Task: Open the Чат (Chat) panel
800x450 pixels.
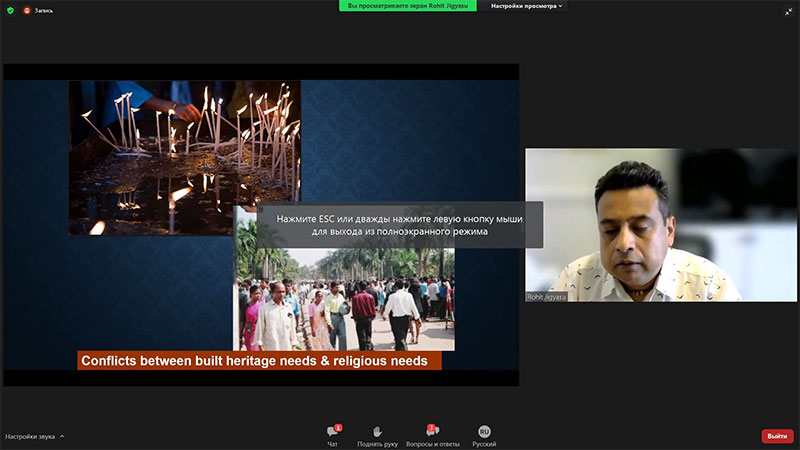Action: pos(332,433)
